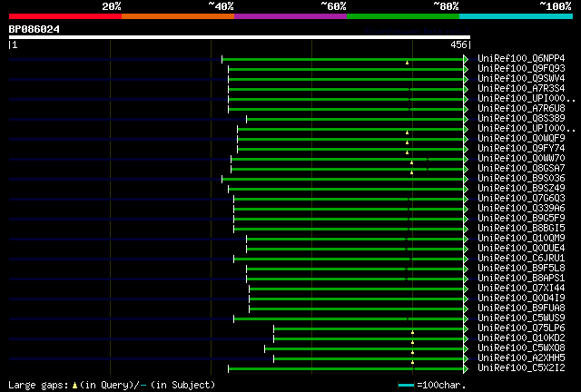The image size is (581, 392).
Task: Click the green ~80% identity legend segment
Action: 403,16
